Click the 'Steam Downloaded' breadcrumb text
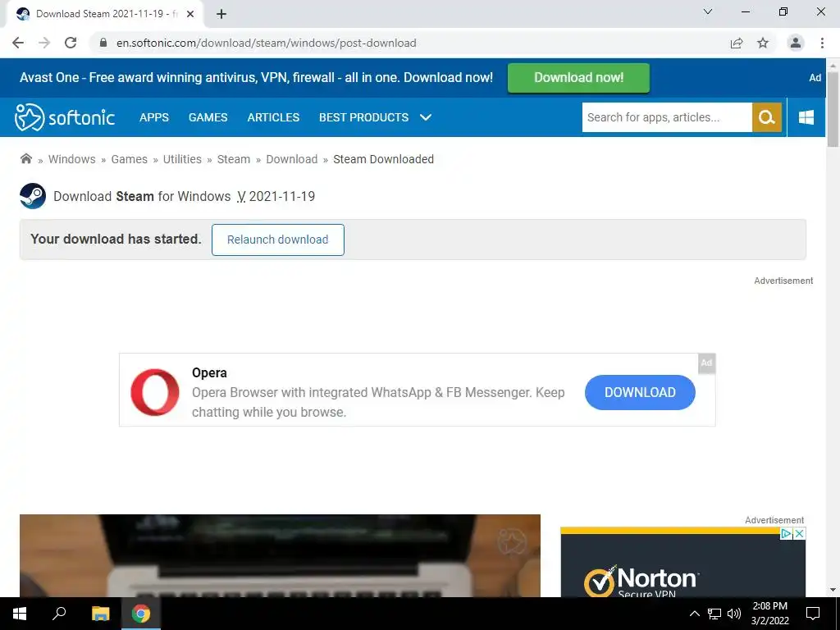Screen dimensions: 840x630 click(x=384, y=159)
